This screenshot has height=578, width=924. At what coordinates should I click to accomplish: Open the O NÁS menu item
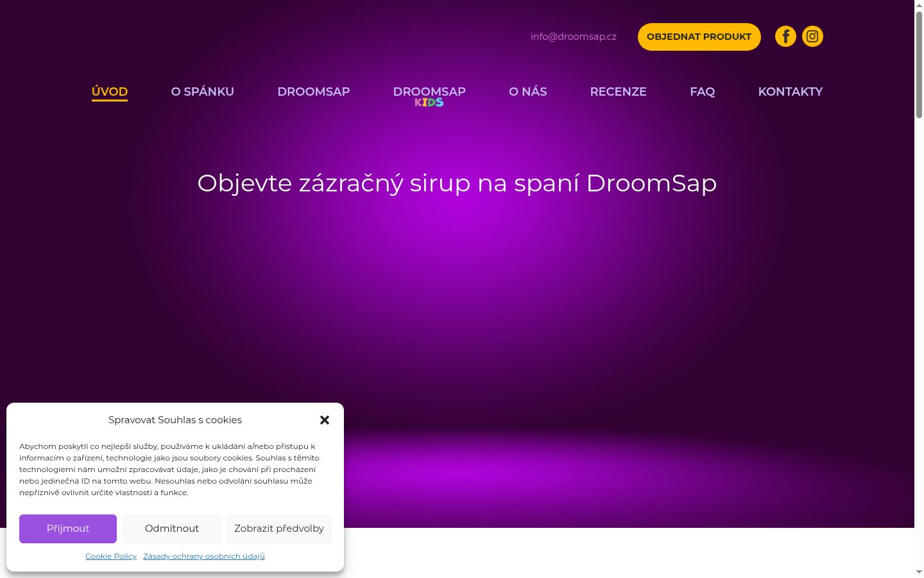tap(528, 92)
